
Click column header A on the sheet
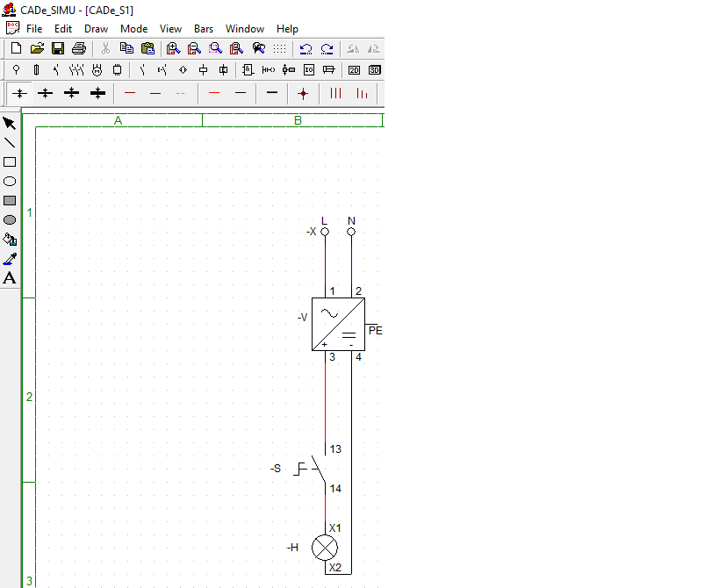[x=118, y=120]
